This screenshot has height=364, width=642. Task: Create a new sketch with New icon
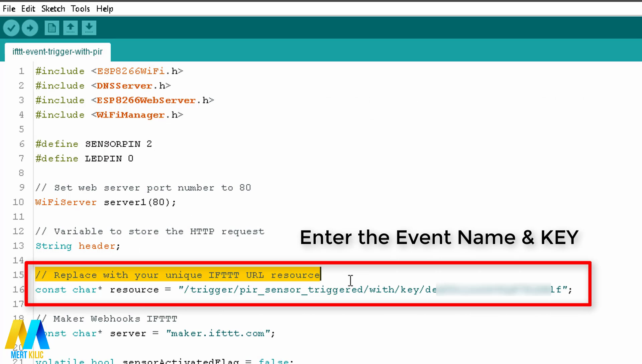52,28
